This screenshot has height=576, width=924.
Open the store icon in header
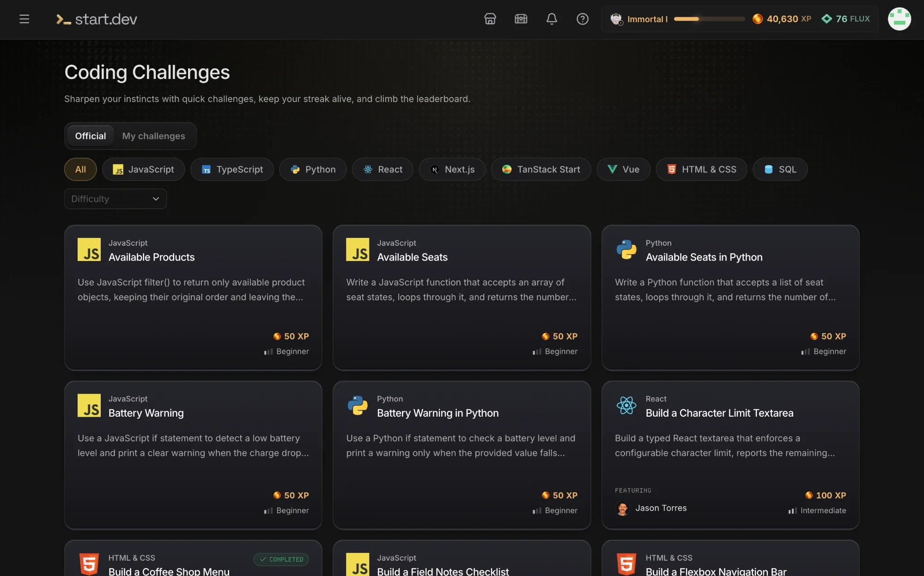tap(490, 19)
